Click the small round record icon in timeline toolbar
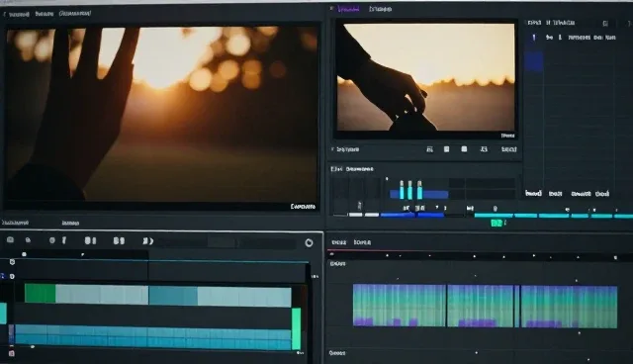Screen dimensions: 633x364 tap(51, 240)
